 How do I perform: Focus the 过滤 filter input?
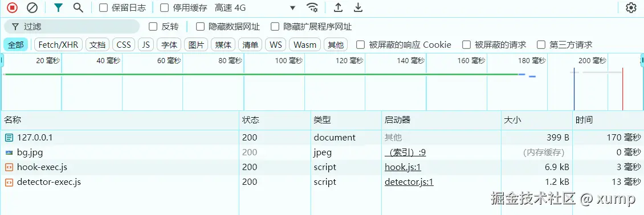[72, 27]
